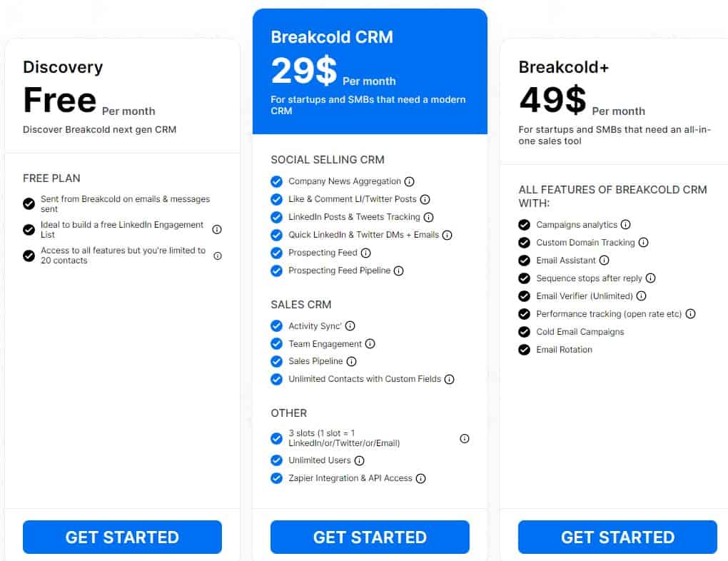Click checkmark beside Email Rotation
The width and height of the screenshot is (728, 561).
coord(525,350)
